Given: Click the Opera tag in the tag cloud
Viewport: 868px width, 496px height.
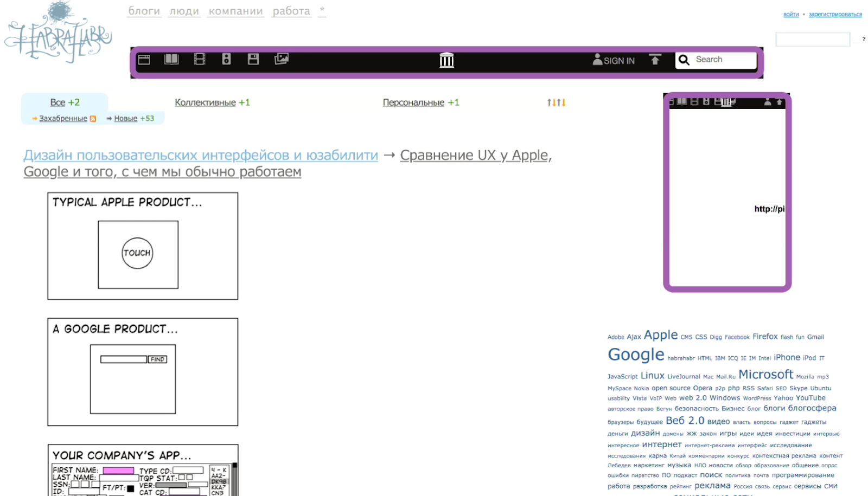Looking at the screenshot, I should (x=703, y=388).
